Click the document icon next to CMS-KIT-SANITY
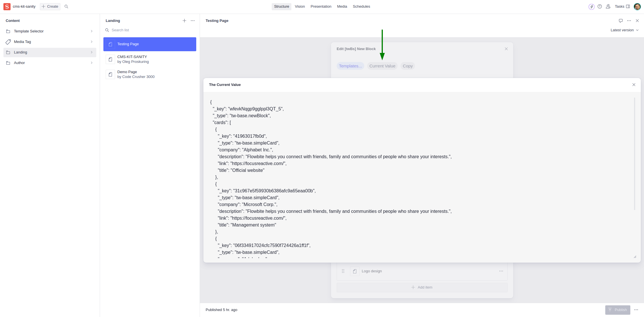This screenshot has width=644, height=317. pos(111,59)
